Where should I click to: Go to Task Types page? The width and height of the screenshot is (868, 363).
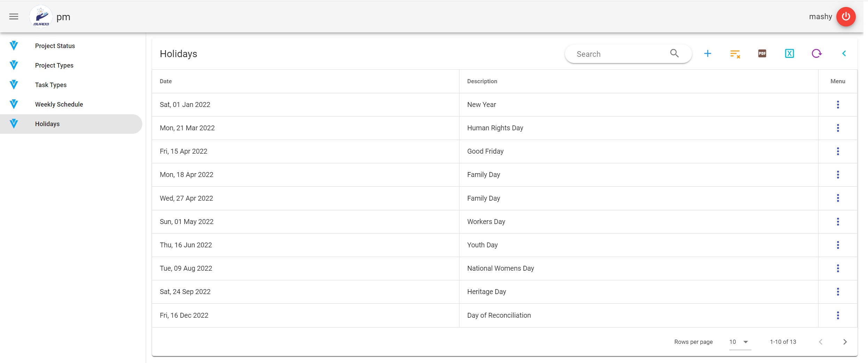coord(51,85)
